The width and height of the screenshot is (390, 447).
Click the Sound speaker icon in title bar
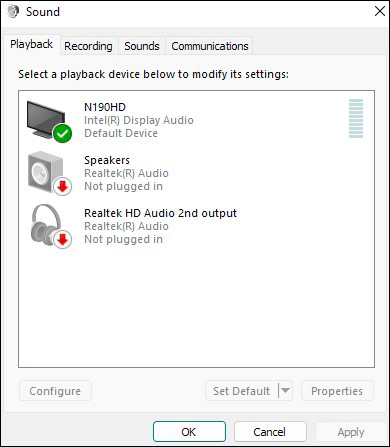[x=13, y=12]
